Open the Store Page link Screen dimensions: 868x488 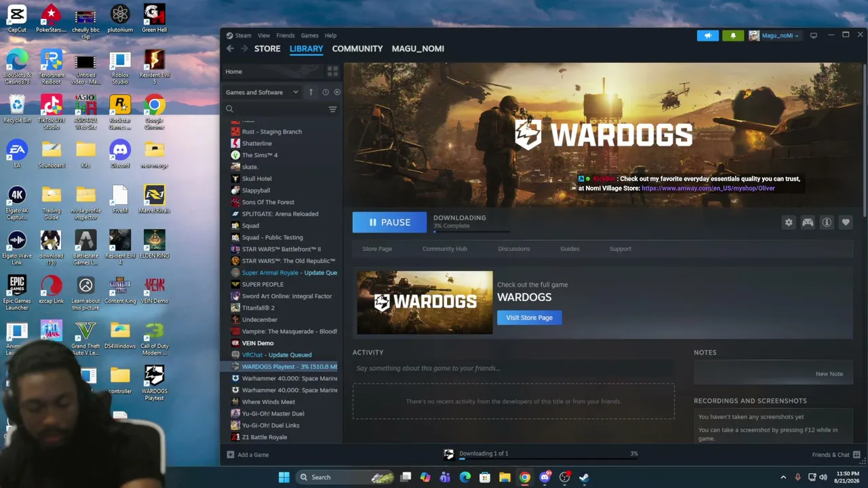[377, 249]
